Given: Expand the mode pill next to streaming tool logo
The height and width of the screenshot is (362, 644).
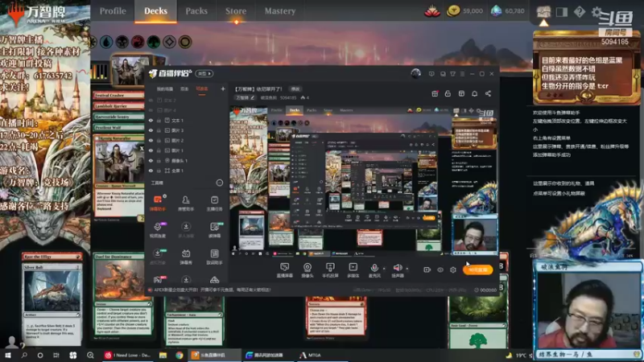Looking at the screenshot, I should [x=204, y=73].
